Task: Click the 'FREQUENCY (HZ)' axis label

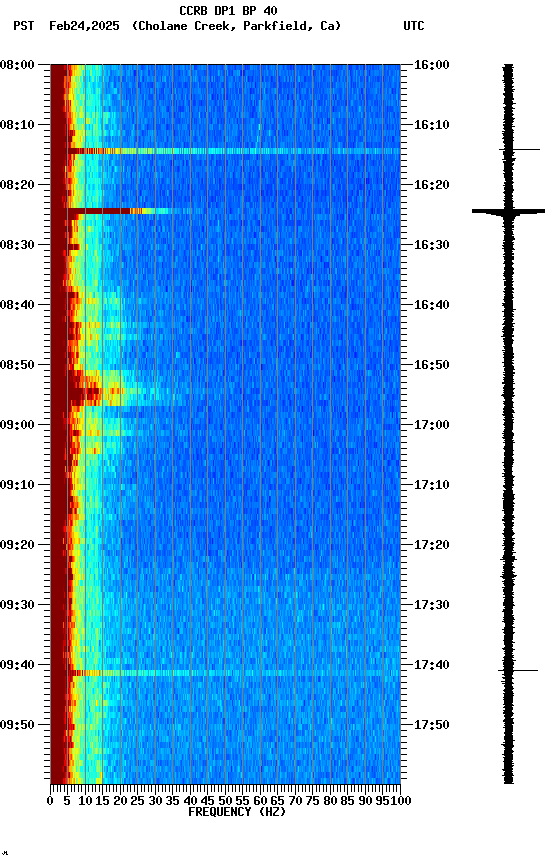Action: click(x=237, y=812)
